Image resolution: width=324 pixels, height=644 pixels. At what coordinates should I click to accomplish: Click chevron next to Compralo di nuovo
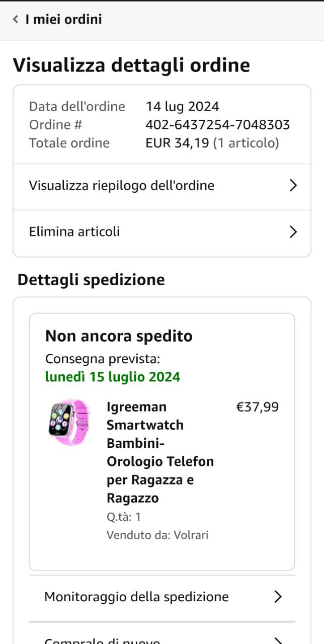click(278, 640)
